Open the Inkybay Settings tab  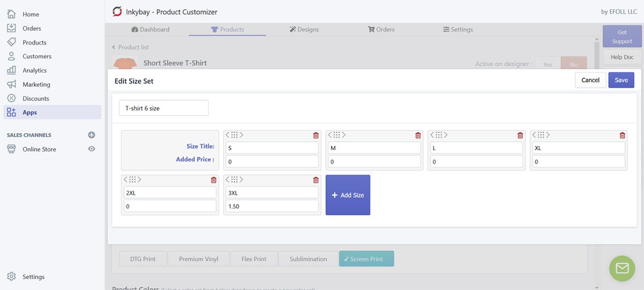click(x=458, y=30)
